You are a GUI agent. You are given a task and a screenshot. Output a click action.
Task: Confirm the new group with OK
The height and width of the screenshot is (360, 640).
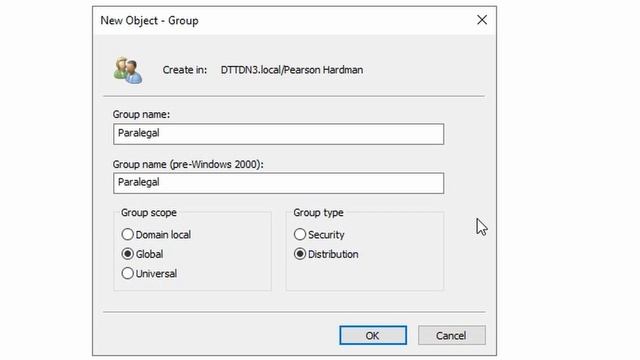point(373,336)
